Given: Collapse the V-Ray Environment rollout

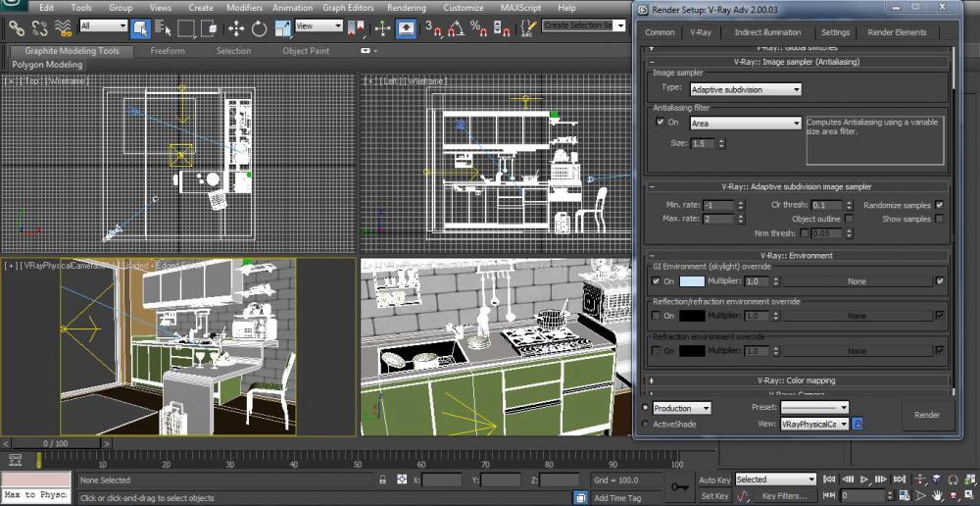Looking at the screenshot, I should (796, 255).
